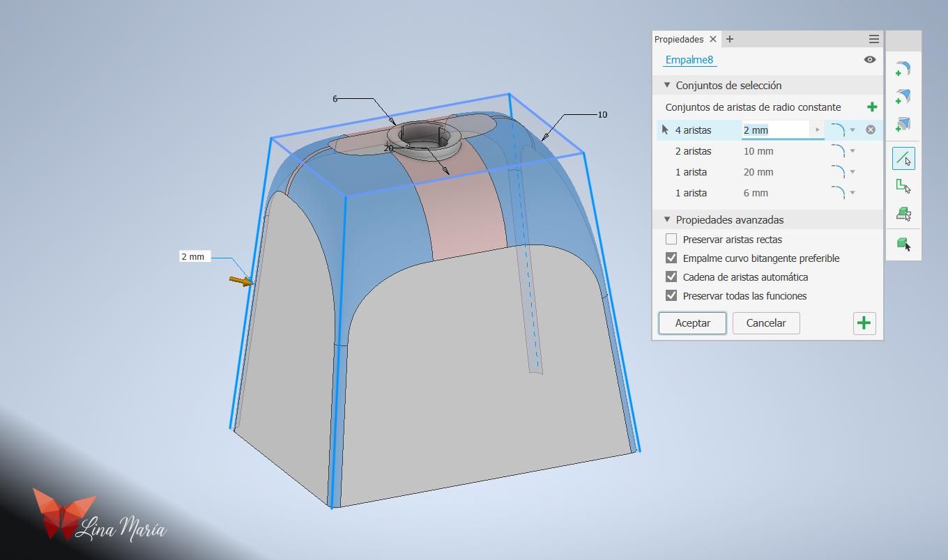Enable Preservar aristas rectas checkbox
This screenshot has width=948, height=560.
(671, 239)
